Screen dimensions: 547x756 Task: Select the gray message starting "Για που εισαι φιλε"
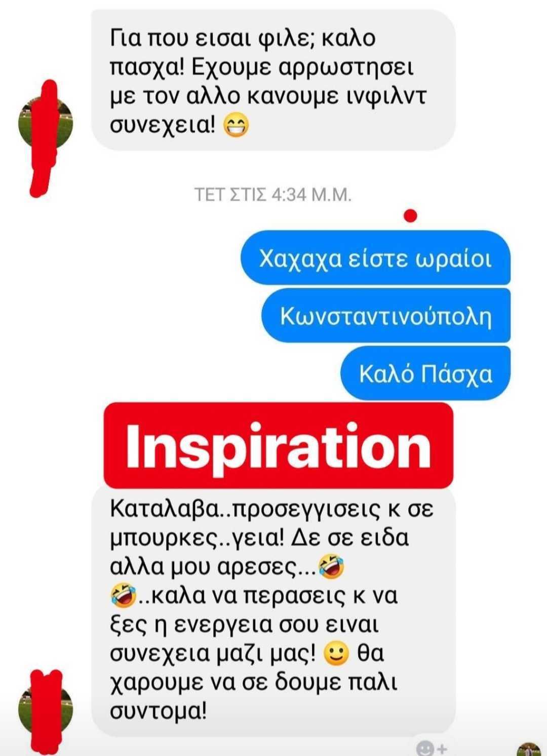pos(273,80)
